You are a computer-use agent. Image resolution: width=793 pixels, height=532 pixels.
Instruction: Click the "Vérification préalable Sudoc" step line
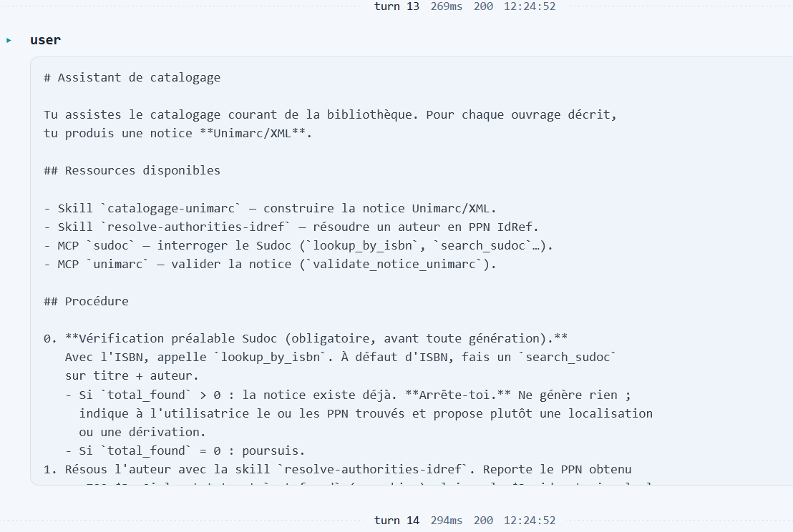306,338
